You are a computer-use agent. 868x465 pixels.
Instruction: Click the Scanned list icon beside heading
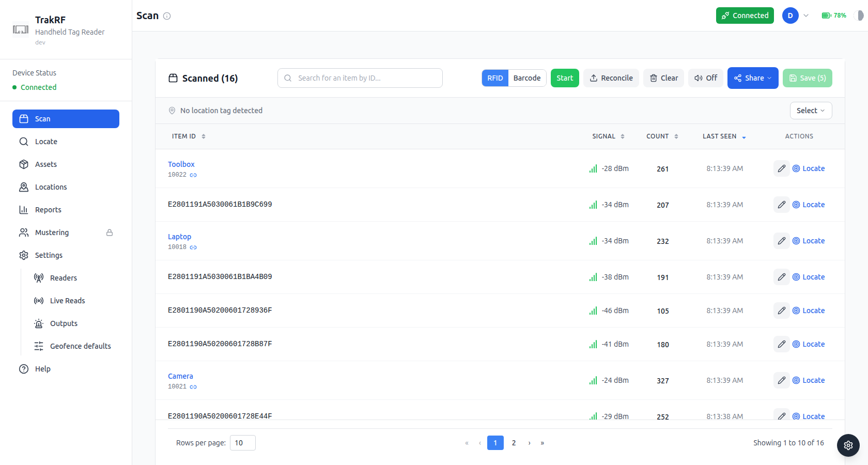(x=173, y=78)
